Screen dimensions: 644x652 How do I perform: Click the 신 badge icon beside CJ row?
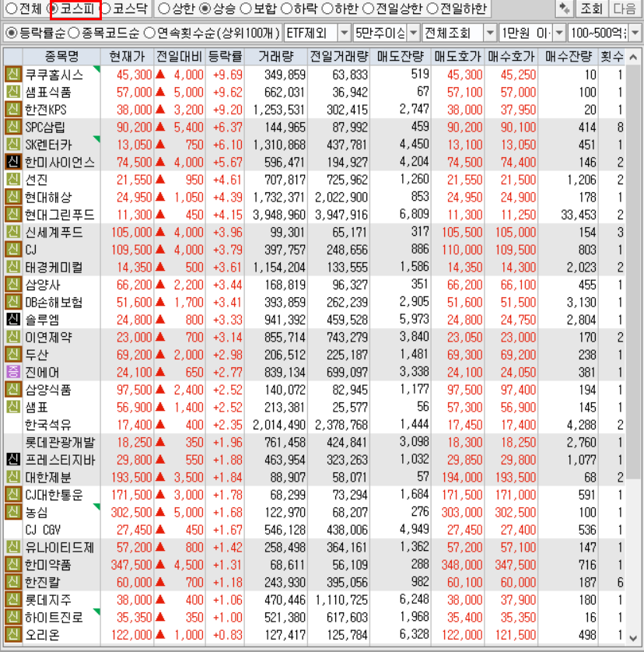[x=13, y=250]
